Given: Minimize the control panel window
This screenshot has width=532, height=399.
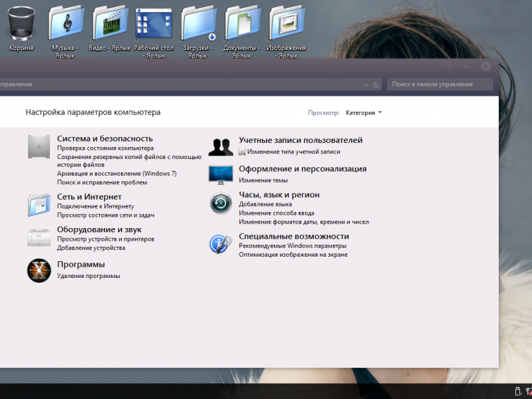Looking at the screenshot, I should [448, 66].
